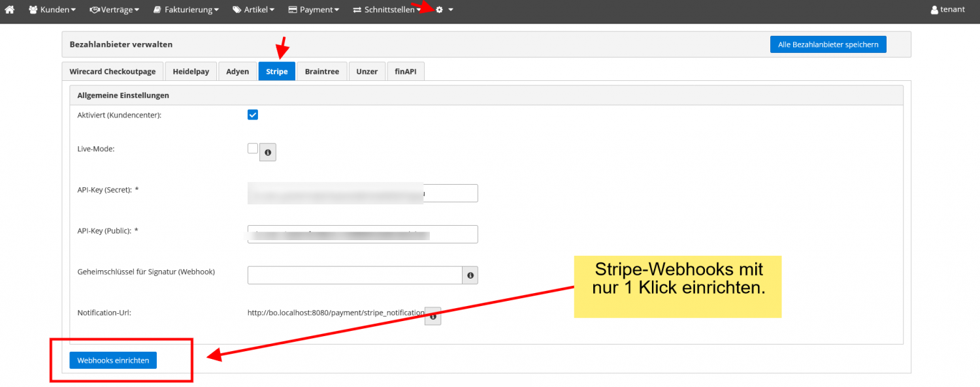
Task: Enable the Live-Mode checkbox
Action: tap(253, 149)
